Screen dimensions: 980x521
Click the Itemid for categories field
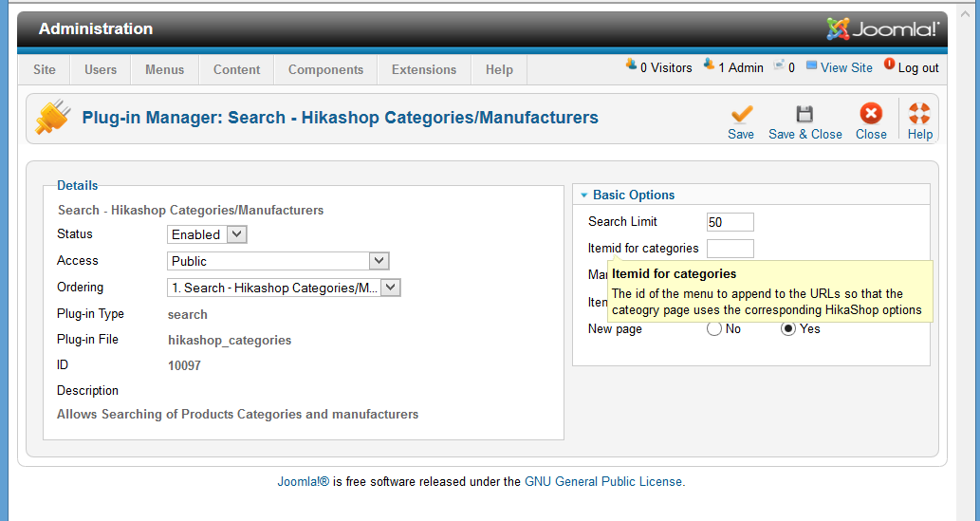pyautogui.click(x=730, y=249)
